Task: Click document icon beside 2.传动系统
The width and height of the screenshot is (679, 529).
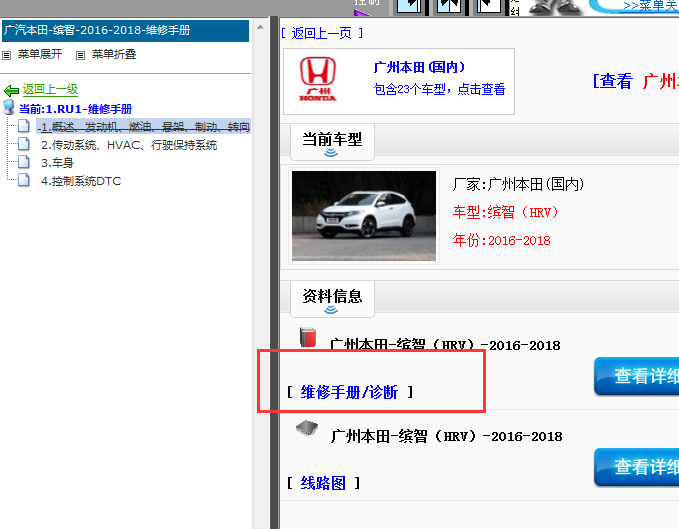Action: pos(24,144)
